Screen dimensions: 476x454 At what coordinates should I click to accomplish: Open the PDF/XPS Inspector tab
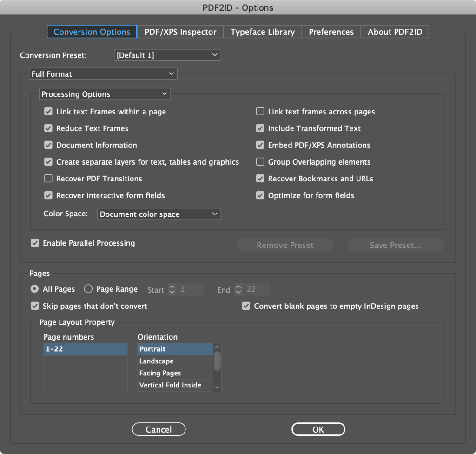180,32
